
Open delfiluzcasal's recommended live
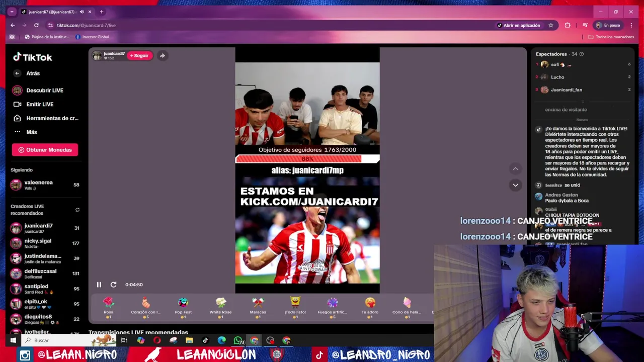click(45, 274)
